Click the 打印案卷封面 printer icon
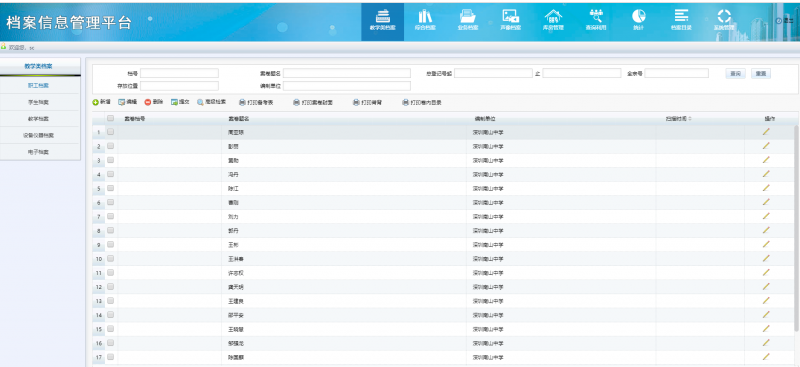Viewport: 800px width, 367px height. 296,103
